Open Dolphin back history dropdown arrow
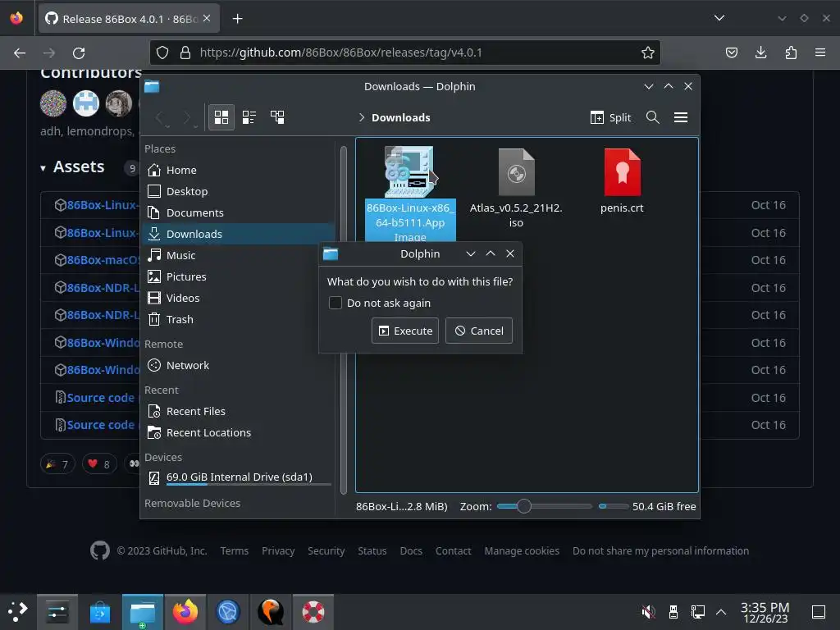Screen dimensions: 840x630 [167, 126]
